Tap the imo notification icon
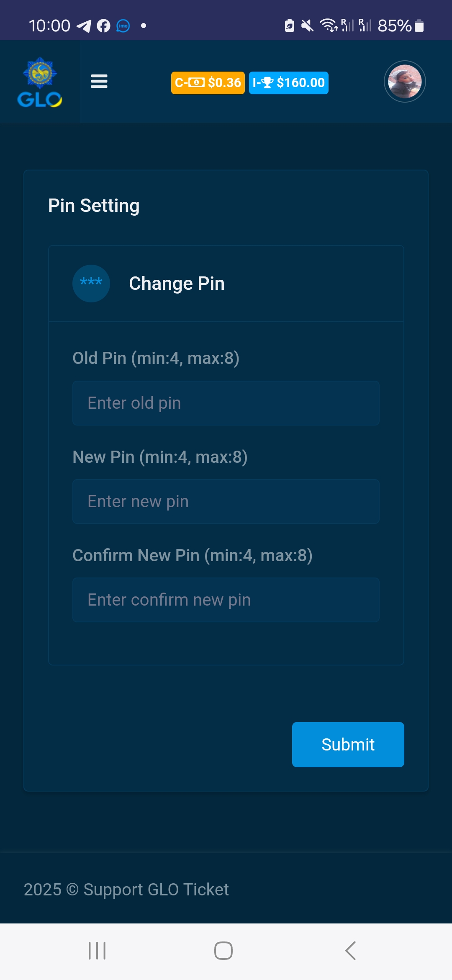452x980 pixels. [x=123, y=26]
